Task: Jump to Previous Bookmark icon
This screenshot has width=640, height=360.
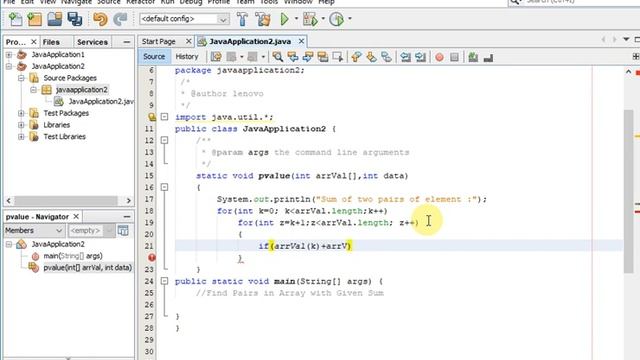Action: [x=356, y=57]
